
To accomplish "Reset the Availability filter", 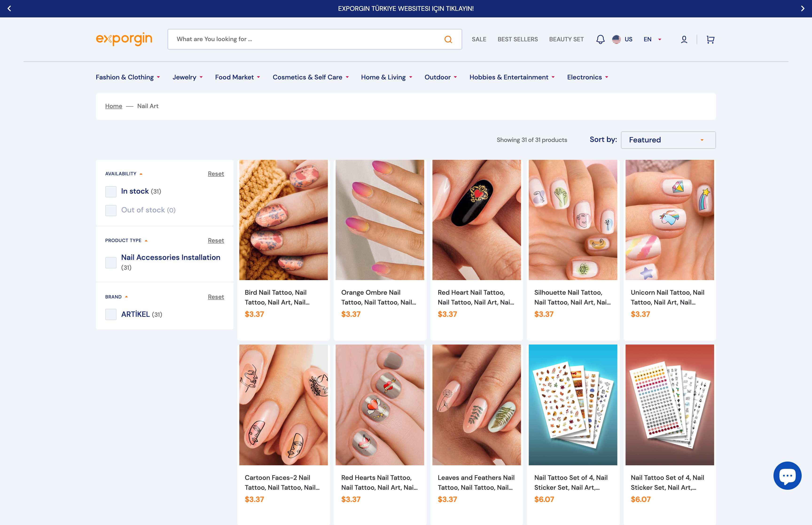I will (x=216, y=174).
